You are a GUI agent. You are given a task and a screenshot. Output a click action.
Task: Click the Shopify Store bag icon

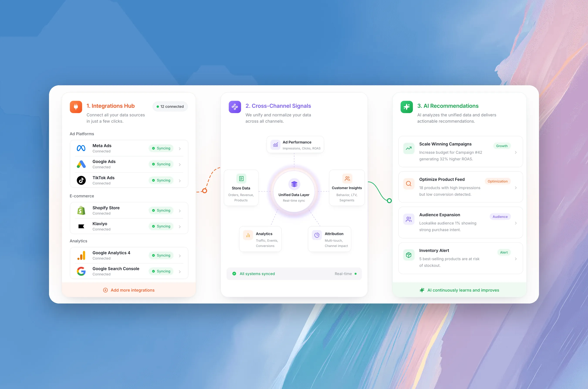pyautogui.click(x=81, y=210)
